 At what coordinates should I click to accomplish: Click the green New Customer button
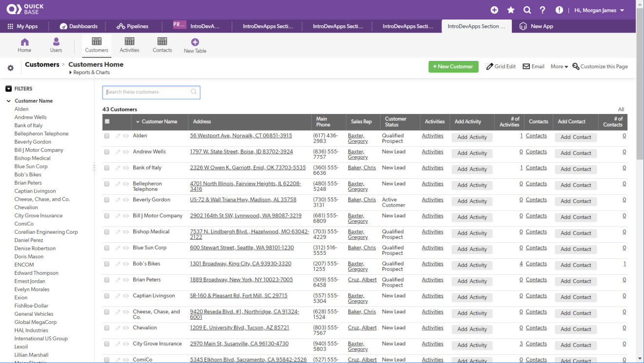(x=453, y=67)
